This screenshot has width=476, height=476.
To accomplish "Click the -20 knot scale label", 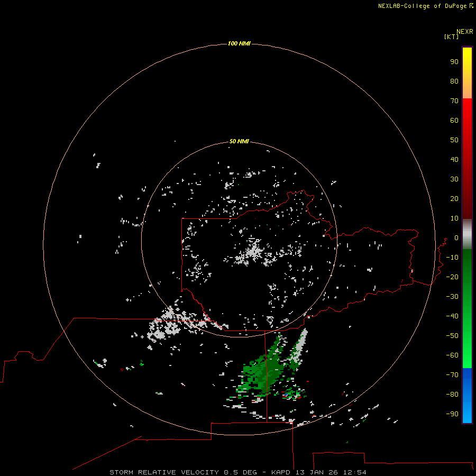I will 452,277.
